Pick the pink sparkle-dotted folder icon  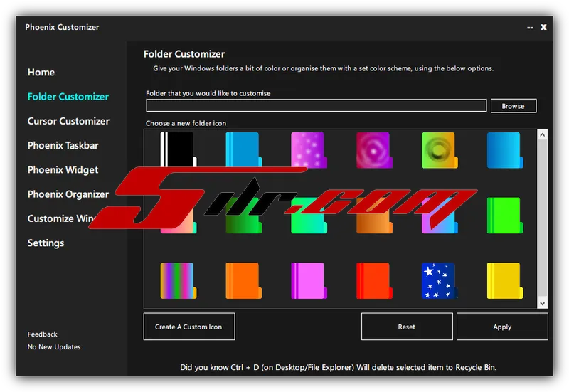[309, 150]
